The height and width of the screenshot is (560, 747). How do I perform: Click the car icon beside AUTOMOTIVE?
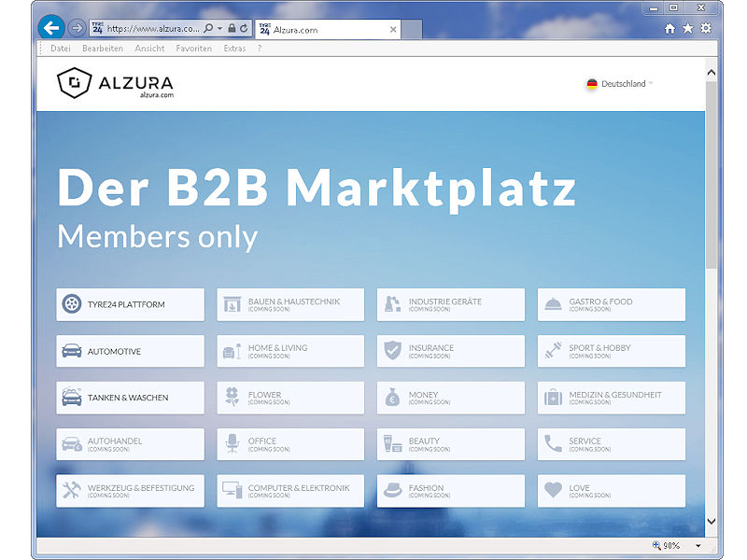point(72,351)
